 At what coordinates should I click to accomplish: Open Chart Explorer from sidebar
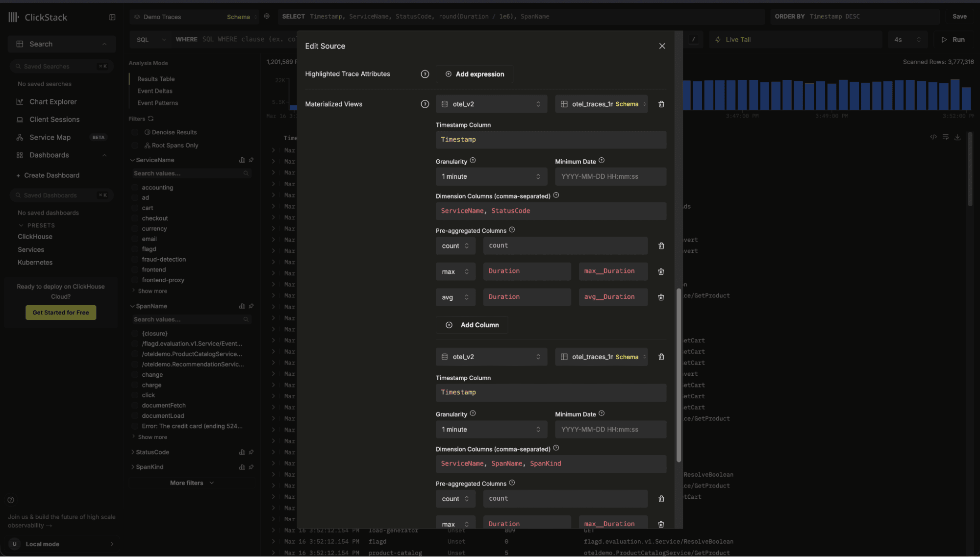(x=53, y=102)
